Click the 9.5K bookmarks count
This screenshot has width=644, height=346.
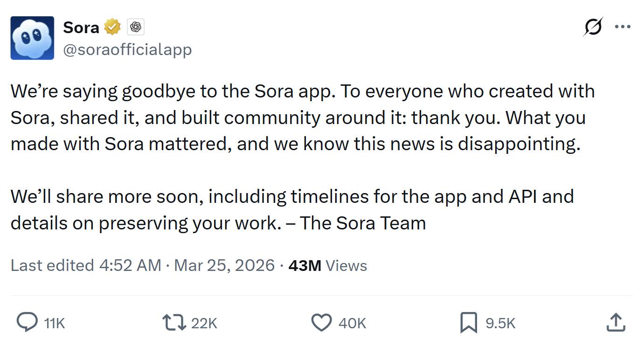coord(500,323)
